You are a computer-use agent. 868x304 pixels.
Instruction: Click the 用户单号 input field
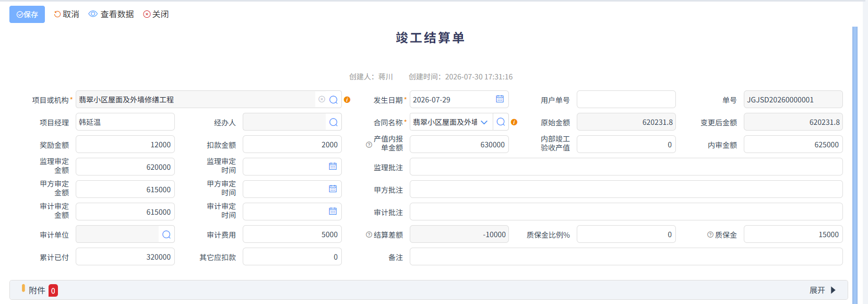point(626,99)
